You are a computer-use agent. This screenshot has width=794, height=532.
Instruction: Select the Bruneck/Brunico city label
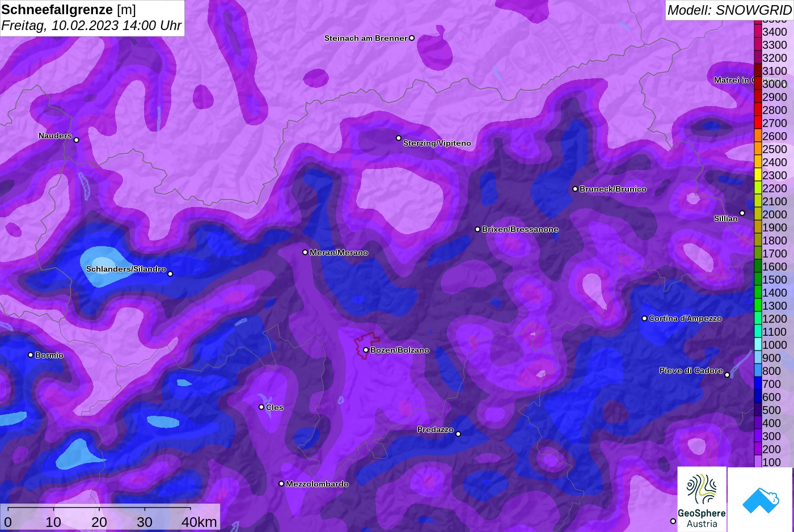[x=613, y=189]
